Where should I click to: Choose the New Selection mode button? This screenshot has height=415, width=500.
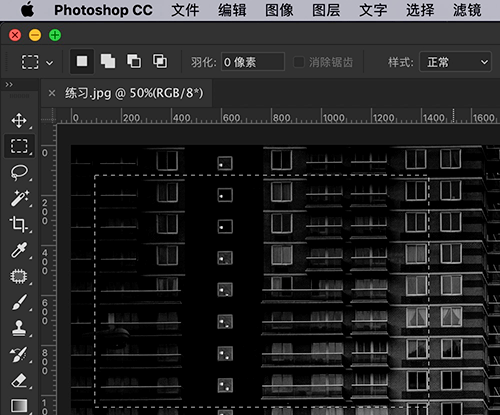pos(82,62)
